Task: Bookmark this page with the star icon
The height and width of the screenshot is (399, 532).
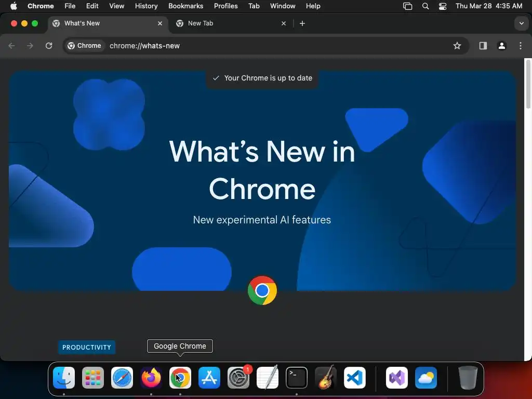Action: click(457, 46)
